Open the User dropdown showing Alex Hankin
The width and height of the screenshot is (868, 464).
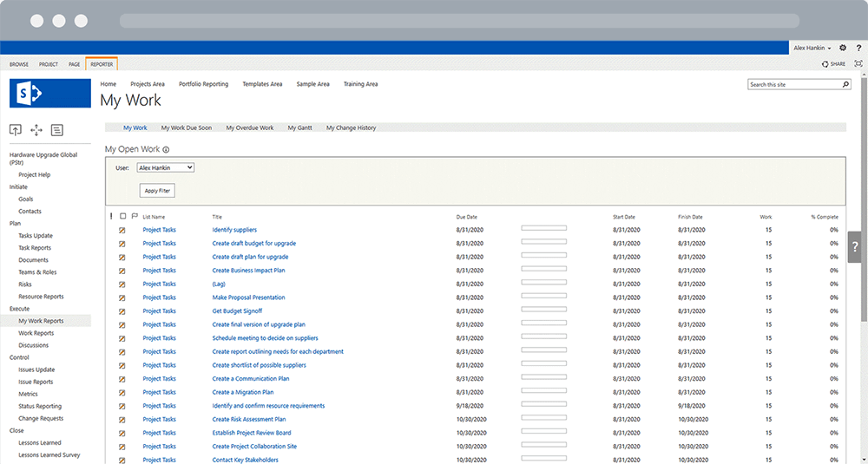[x=166, y=167]
